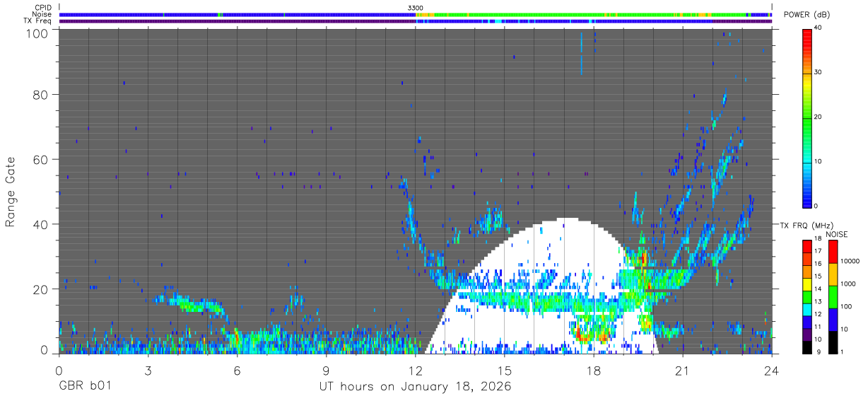Click the UT hours on January 18, 2026 label
Image resolution: width=868 pixels, height=401 pixels.
click(415, 388)
